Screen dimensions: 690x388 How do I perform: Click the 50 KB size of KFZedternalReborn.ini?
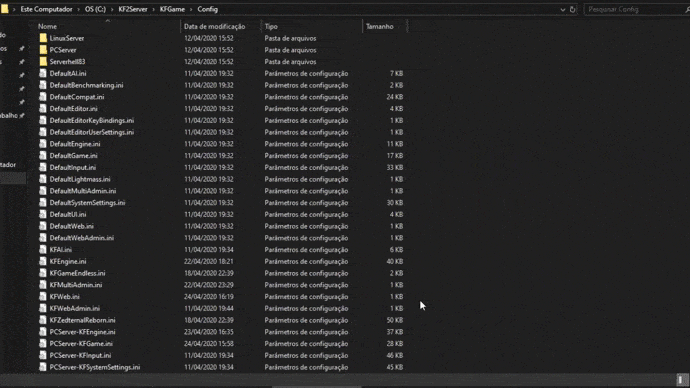(x=395, y=320)
